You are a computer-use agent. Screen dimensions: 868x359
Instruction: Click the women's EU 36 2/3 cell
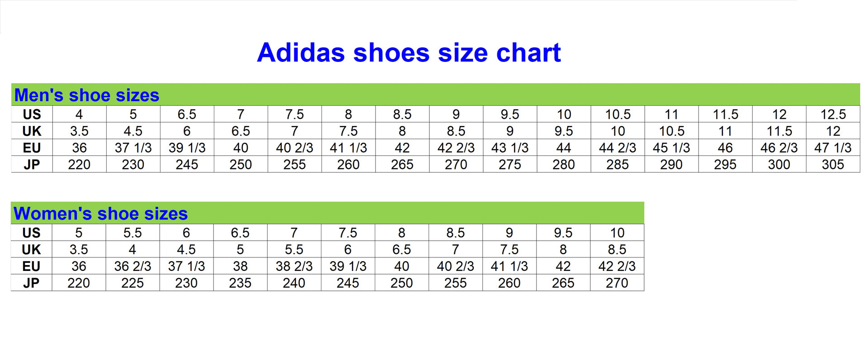pyautogui.click(x=132, y=266)
